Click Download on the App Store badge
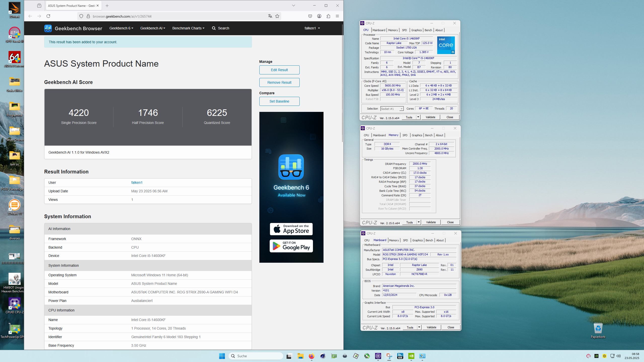 [291, 229]
